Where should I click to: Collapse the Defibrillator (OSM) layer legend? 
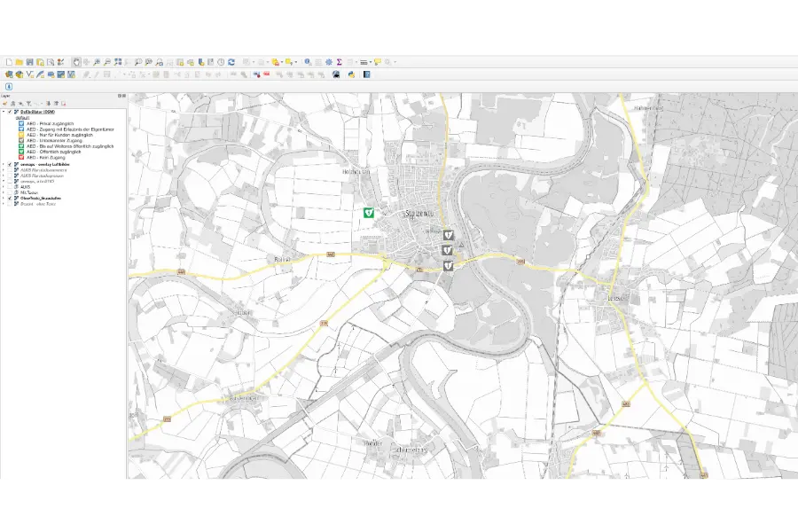coord(3,112)
